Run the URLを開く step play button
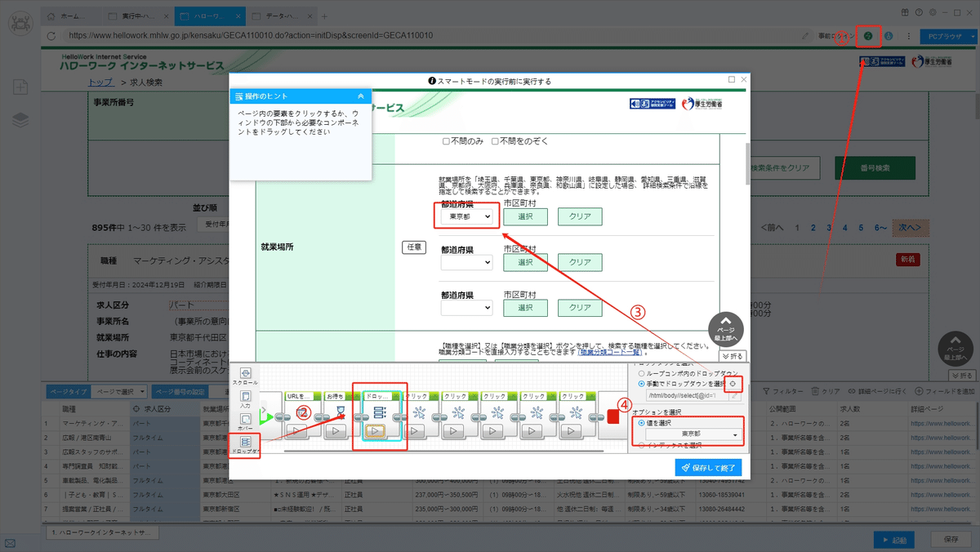This screenshot has height=552, width=980. tap(296, 430)
